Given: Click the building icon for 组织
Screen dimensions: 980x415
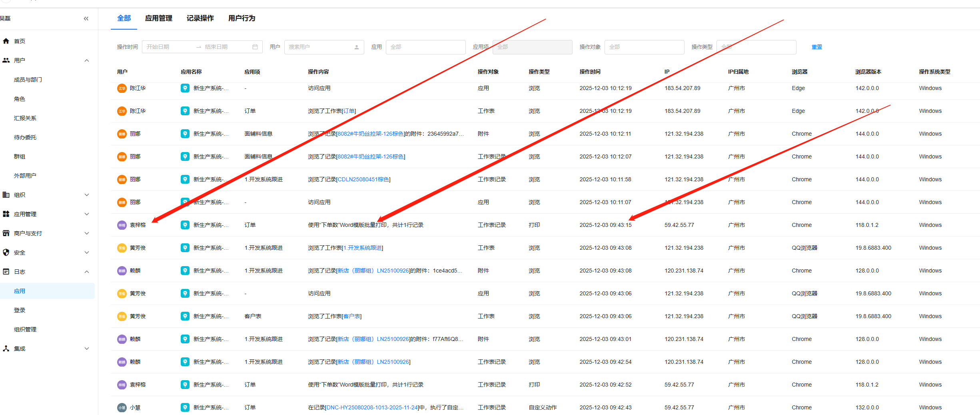Looking at the screenshot, I should pyautogui.click(x=6, y=195).
